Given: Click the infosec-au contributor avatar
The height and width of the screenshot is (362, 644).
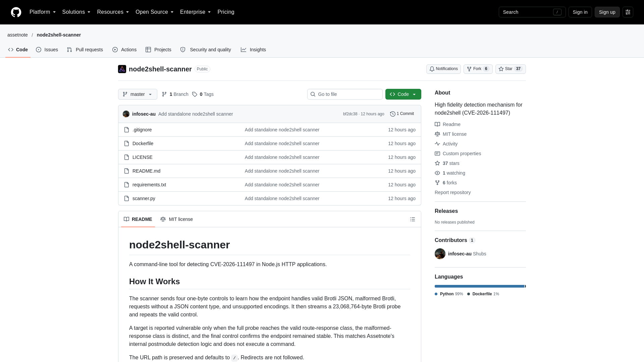Looking at the screenshot, I should point(440,254).
